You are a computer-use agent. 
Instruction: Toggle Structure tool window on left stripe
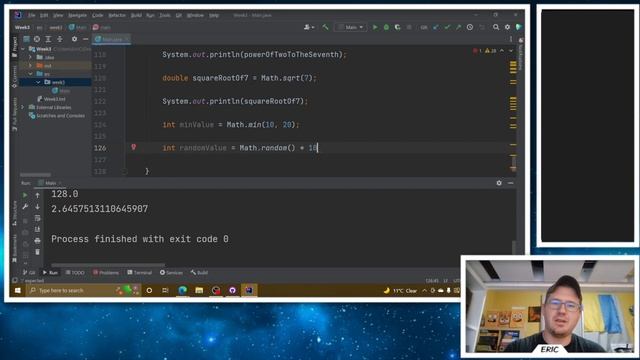[x=15, y=214]
